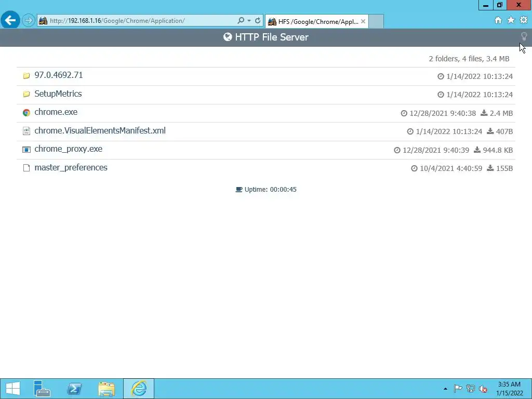The height and width of the screenshot is (399, 532).
Task: Open File Explorer from the taskbar
Action: coord(107,389)
